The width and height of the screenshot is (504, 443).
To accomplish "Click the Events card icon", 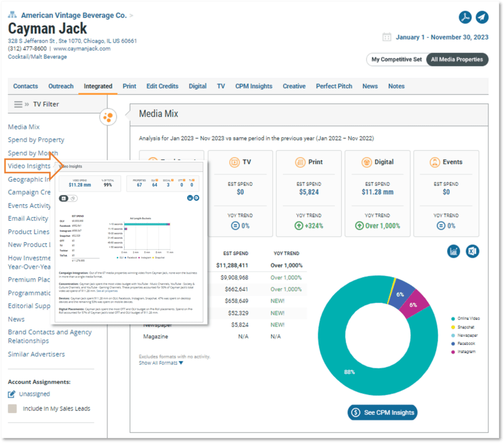I will (x=435, y=162).
